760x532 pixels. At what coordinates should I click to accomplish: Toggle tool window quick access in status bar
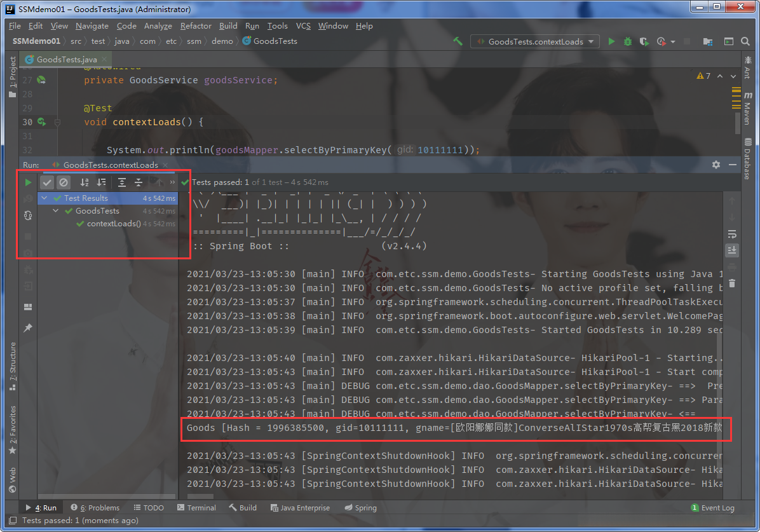[x=13, y=521]
